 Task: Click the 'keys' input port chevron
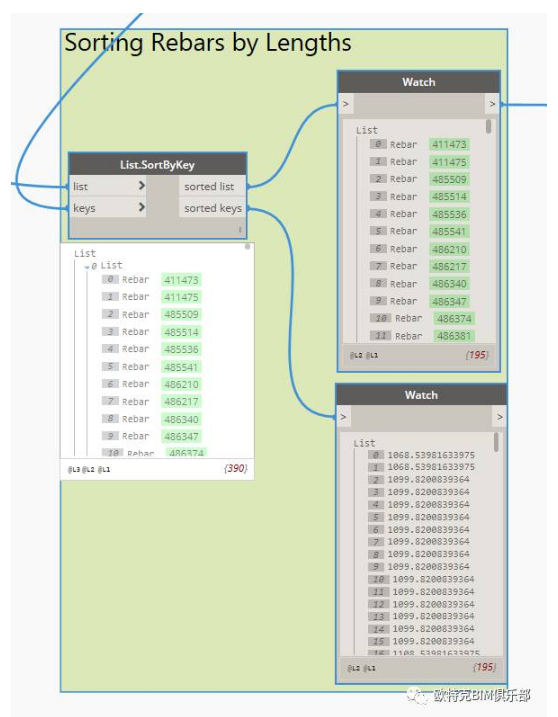click(x=141, y=207)
